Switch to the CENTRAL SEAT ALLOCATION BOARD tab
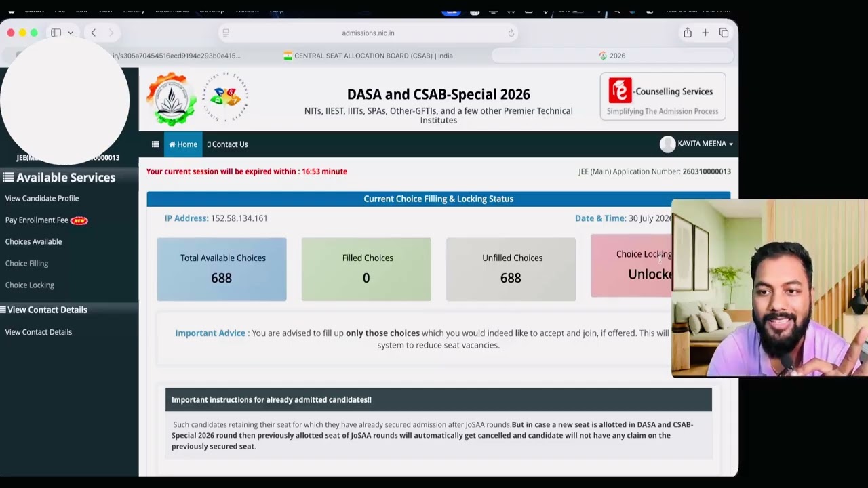Screen dimensions: 868x488 tap(368, 56)
